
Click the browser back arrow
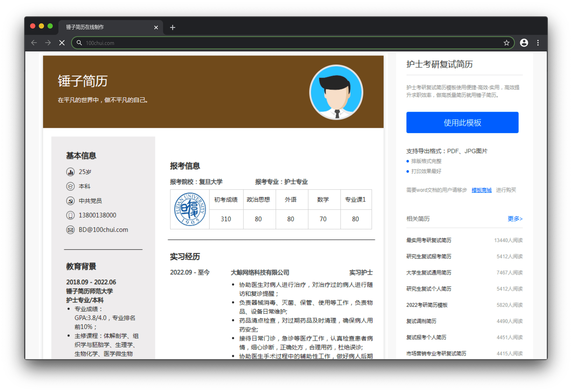[34, 43]
